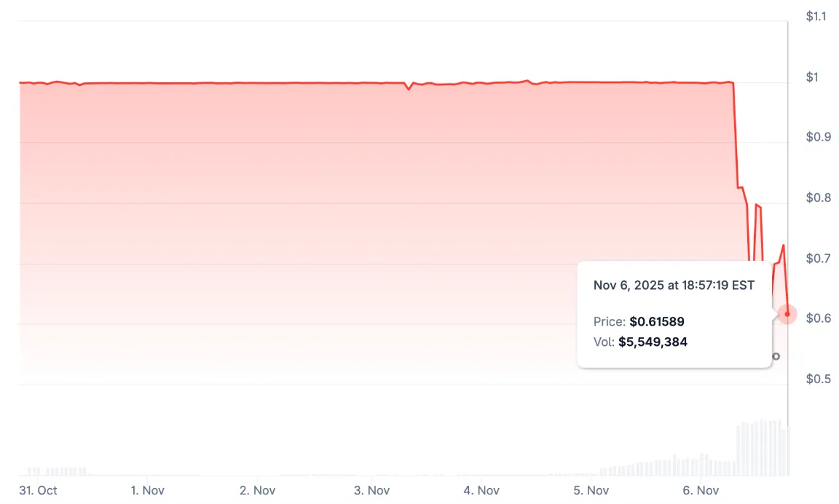Image resolution: width=839 pixels, height=504 pixels.
Task: Click the 2. Nov date tick
Action: coord(259,490)
